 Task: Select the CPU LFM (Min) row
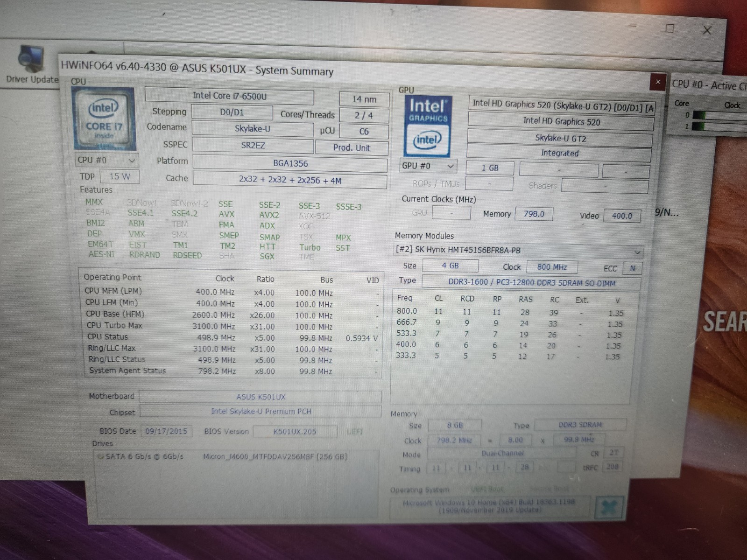tap(232, 304)
